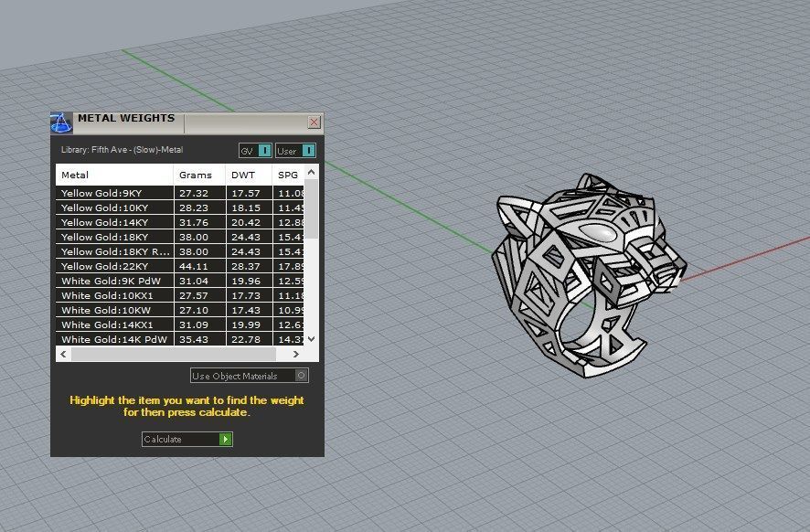Click the 27.10 grams cell

tap(199, 311)
